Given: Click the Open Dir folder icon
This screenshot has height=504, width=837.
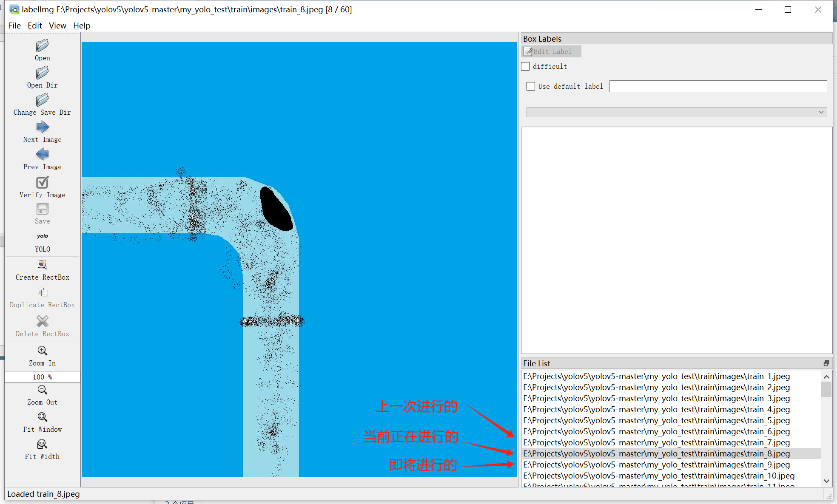Looking at the screenshot, I should [42, 73].
